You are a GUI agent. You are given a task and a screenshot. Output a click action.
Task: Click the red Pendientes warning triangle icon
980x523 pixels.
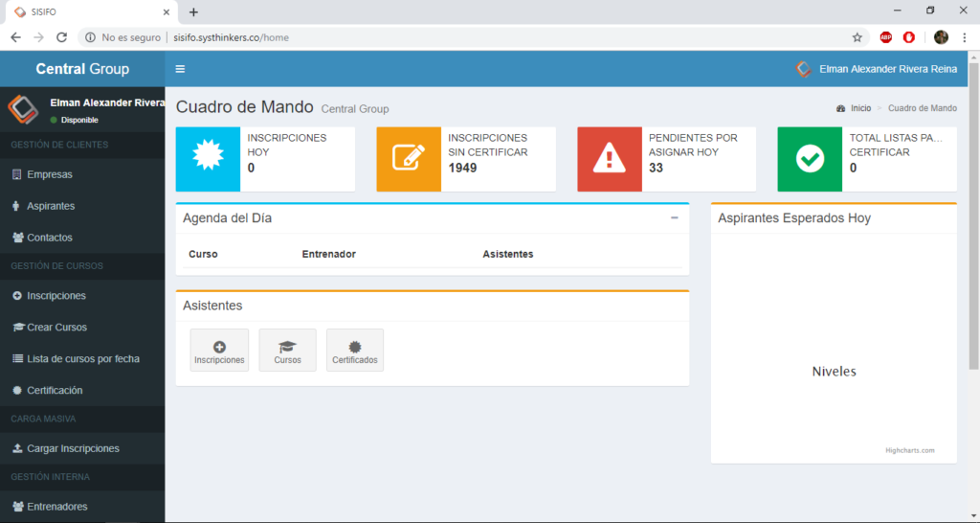pyautogui.click(x=609, y=159)
